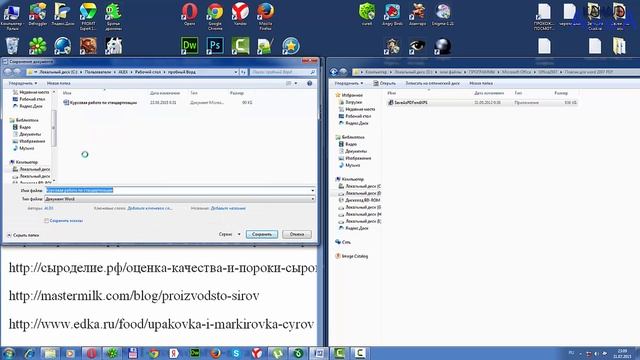Select Рабочий стол in Save dialog sidebar

click(x=29, y=99)
